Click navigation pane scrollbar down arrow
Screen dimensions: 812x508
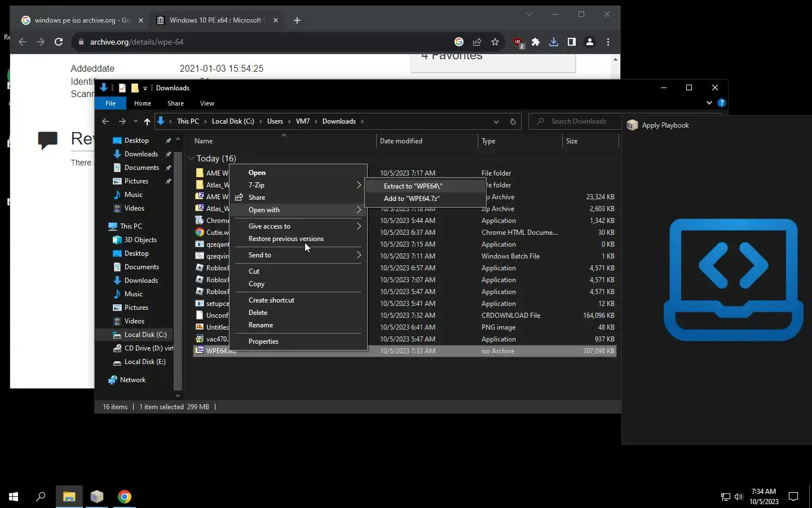(x=178, y=395)
